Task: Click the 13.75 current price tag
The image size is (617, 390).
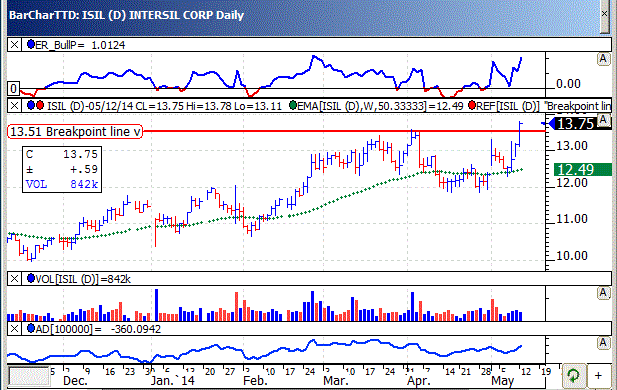Action: [x=575, y=124]
